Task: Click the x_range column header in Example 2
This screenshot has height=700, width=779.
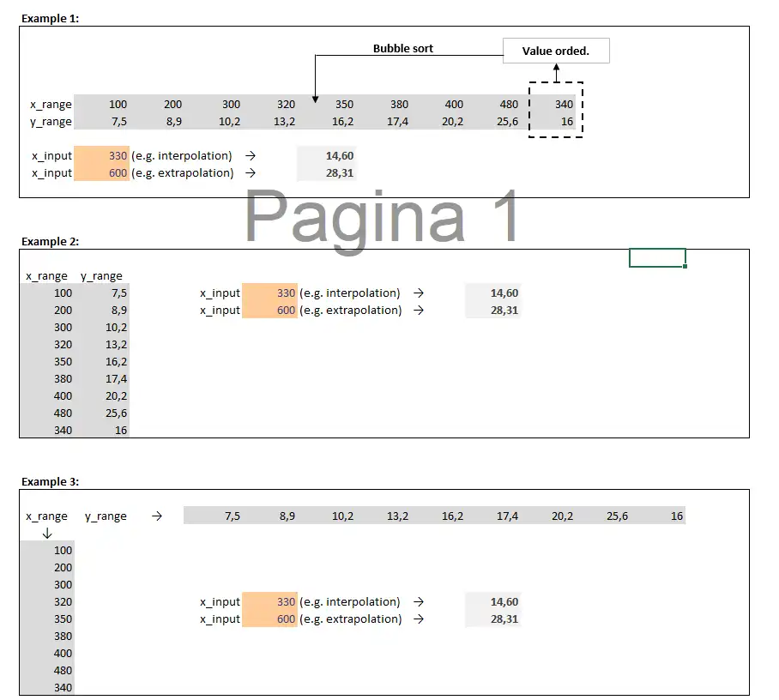Action: (x=46, y=275)
